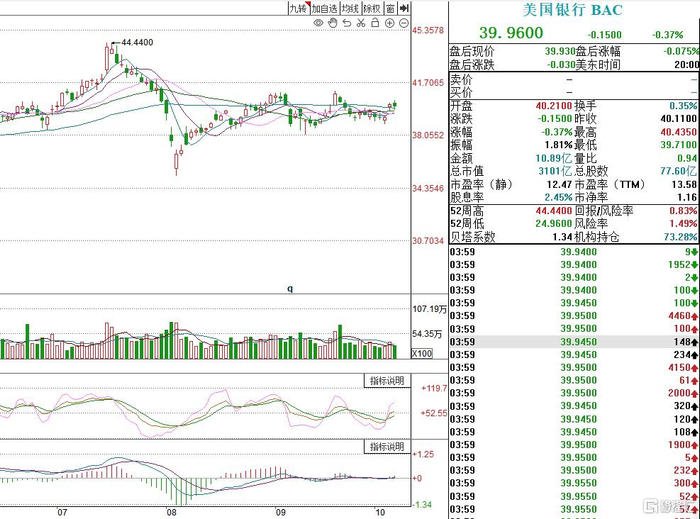Click the 盘后现价 value 39.930
Viewport: 700px width, 519px height.
[560, 51]
